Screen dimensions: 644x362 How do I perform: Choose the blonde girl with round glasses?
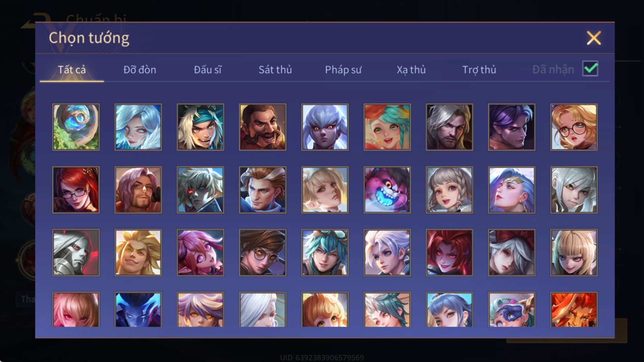click(x=574, y=127)
